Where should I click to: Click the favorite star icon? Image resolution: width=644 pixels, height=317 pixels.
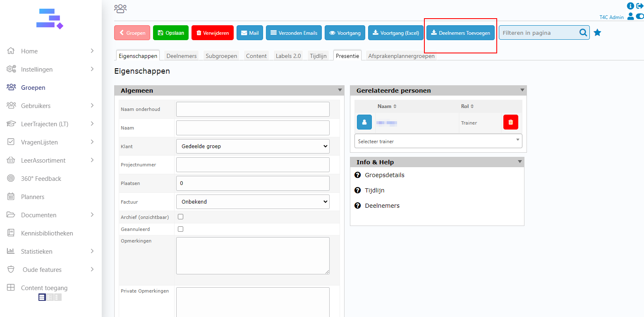click(x=597, y=33)
